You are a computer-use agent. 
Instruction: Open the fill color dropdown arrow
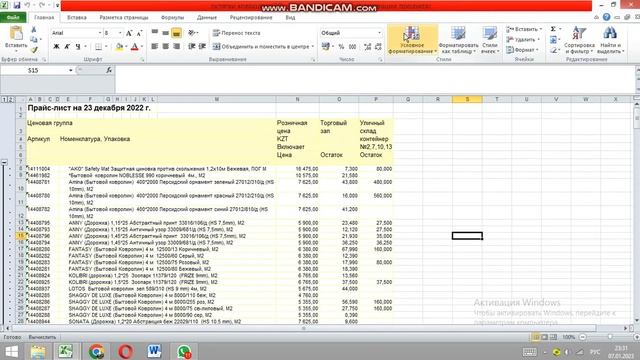(126, 47)
